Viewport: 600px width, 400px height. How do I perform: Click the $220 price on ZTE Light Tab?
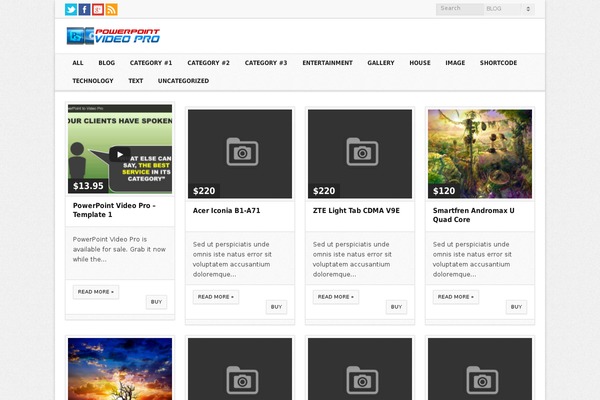click(x=324, y=191)
